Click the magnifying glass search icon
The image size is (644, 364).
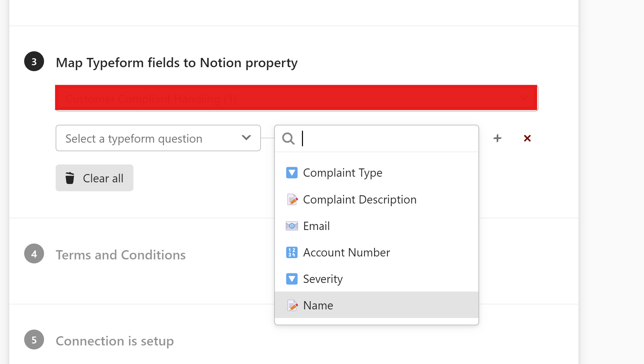click(x=288, y=139)
